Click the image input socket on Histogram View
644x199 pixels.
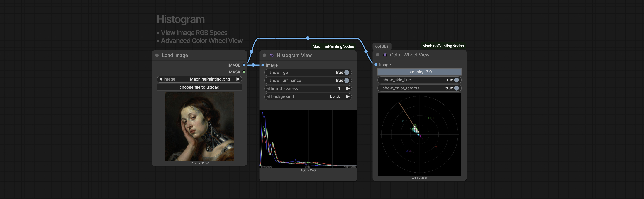263,65
